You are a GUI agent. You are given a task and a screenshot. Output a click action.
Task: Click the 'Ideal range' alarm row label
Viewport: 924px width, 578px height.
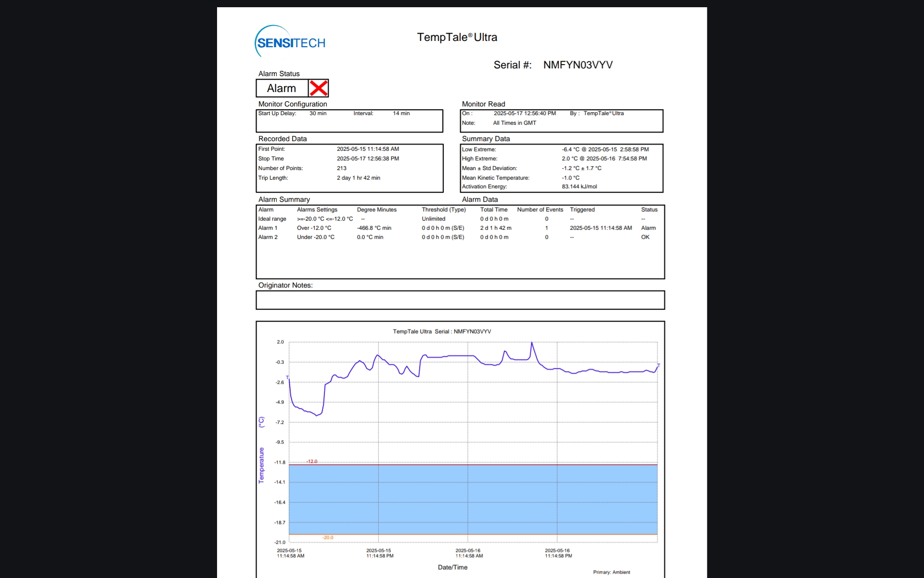click(x=272, y=219)
